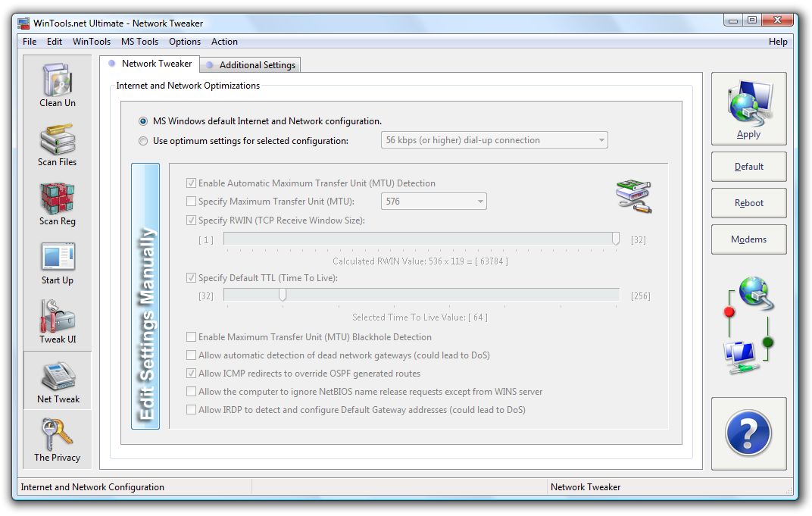The width and height of the screenshot is (812, 516).
Task: Toggle IRDP Default Gateway detection checkbox
Action: click(191, 409)
